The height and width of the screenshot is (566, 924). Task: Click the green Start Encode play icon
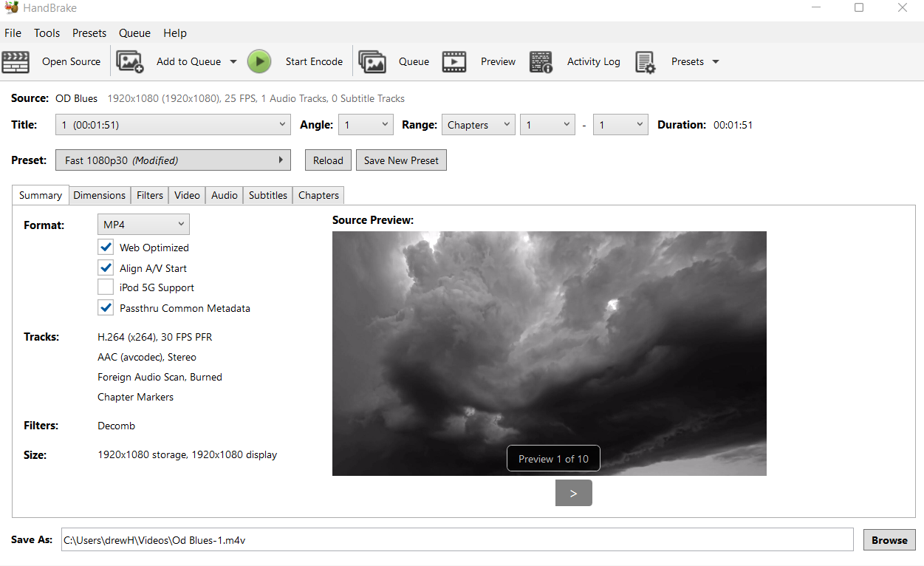[x=259, y=61]
